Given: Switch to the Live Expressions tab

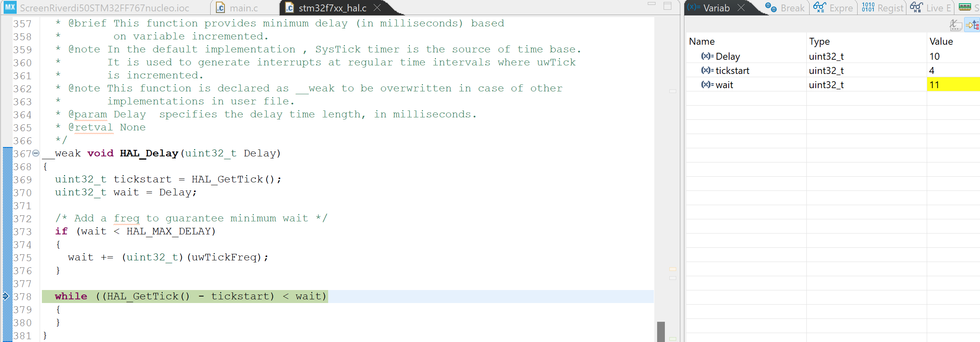Looking at the screenshot, I should 931,8.
